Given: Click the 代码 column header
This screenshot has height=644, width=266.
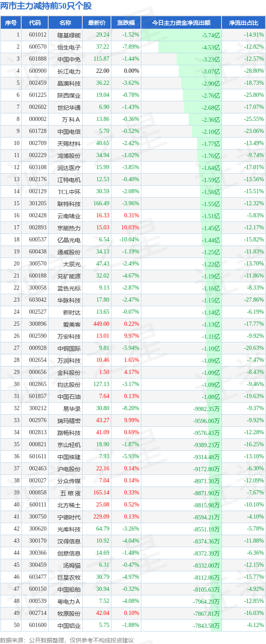Looking at the screenshot, I should click(35, 23).
